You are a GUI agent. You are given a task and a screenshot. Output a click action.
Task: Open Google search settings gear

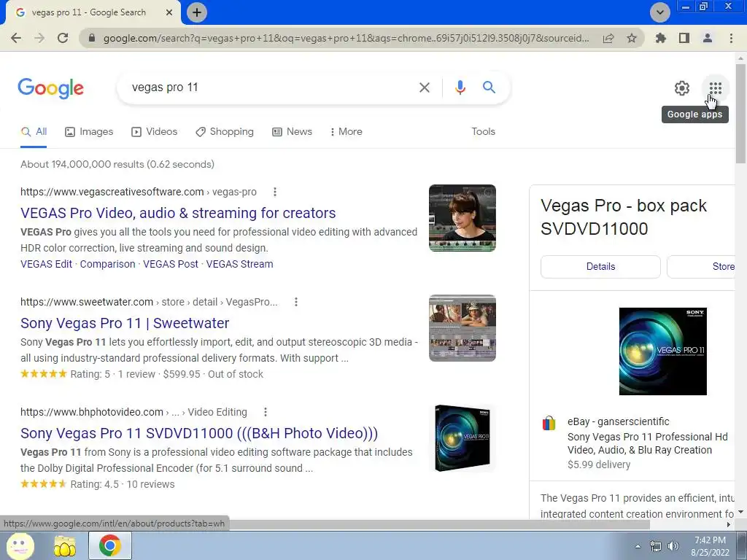[682, 88]
